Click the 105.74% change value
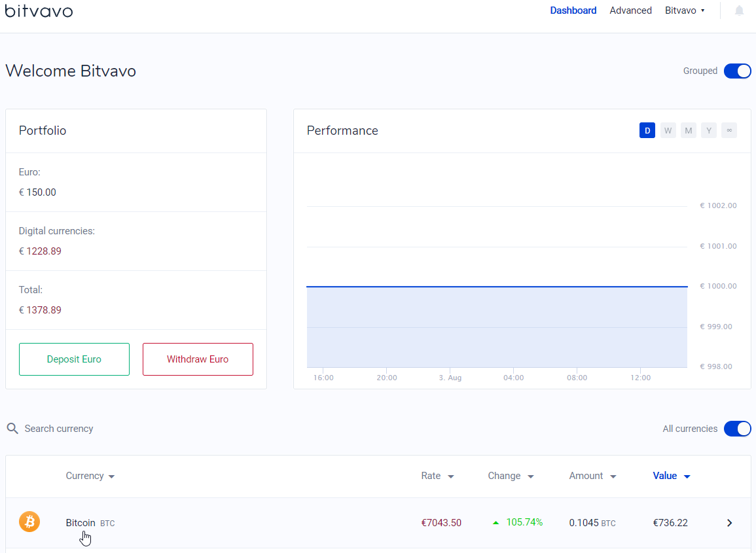 click(x=524, y=522)
